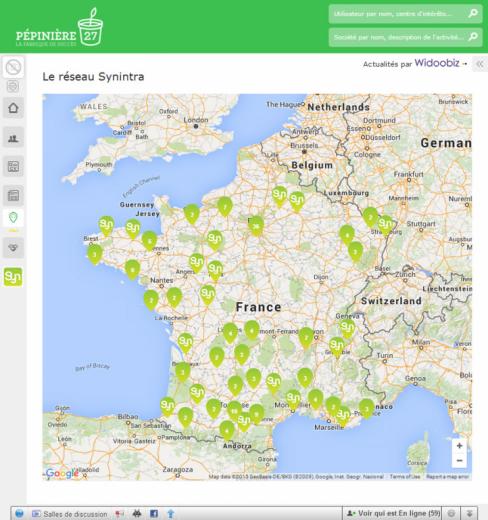The width and height of the screenshot is (488, 520).
Task: Open Voir qui est En ligne list
Action: pos(393,513)
